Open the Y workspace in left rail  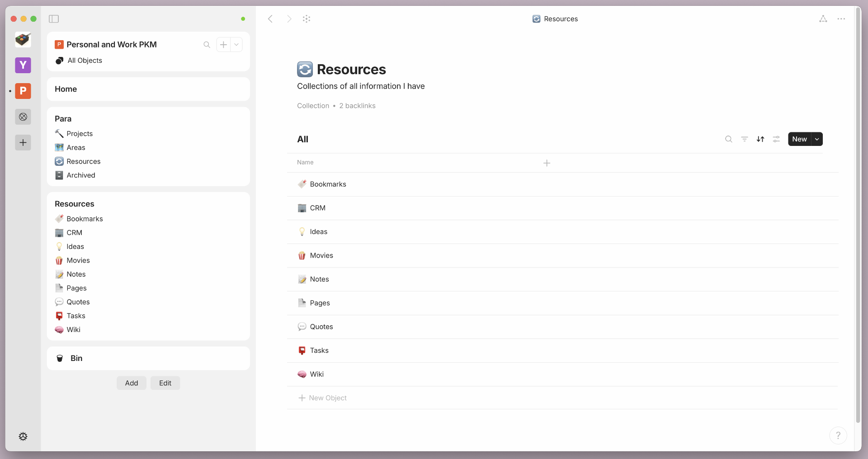point(23,65)
